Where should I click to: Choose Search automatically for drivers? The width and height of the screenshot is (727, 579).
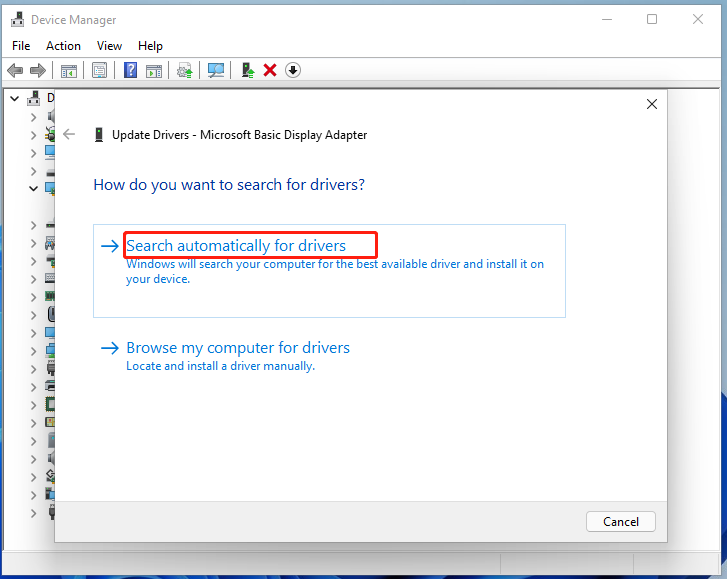(x=329, y=271)
